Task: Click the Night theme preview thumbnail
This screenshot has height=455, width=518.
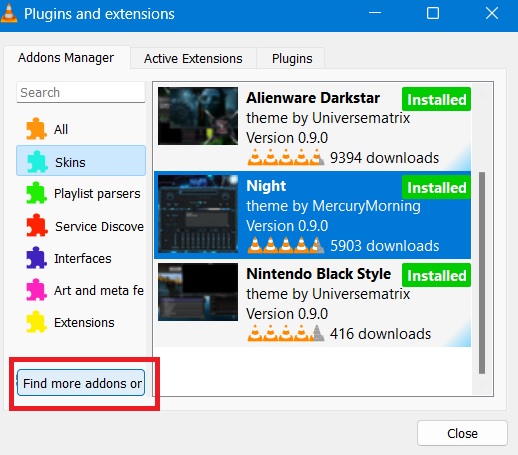Action: click(x=198, y=214)
